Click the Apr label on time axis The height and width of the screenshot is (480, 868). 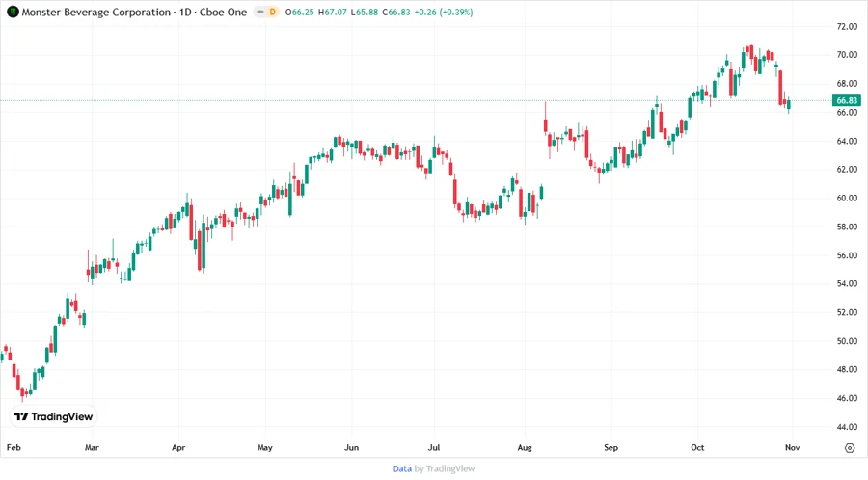(x=178, y=447)
